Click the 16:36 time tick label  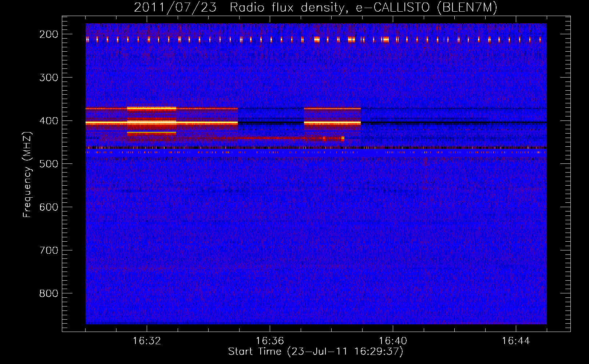(270, 341)
